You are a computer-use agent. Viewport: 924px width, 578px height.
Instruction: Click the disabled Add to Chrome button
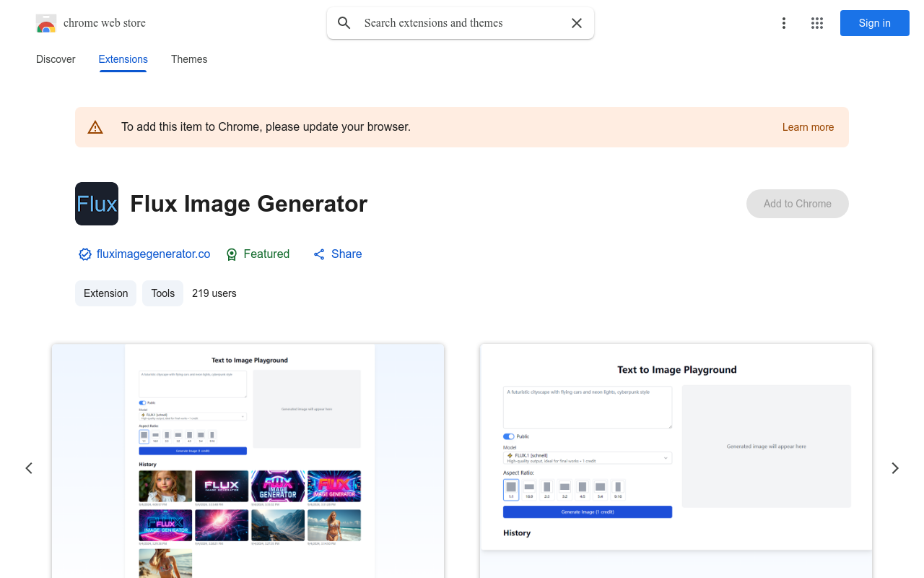pyautogui.click(x=798, y=204)
